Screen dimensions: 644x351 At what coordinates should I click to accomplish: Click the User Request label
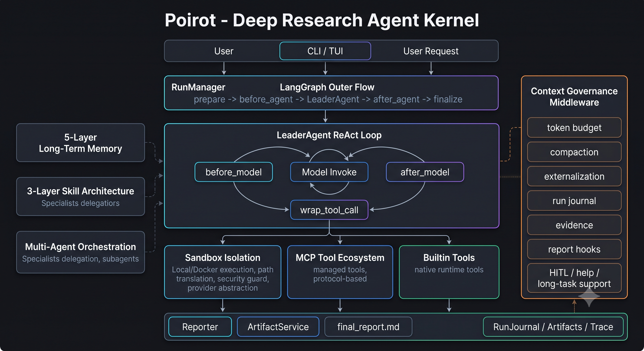coord(431,51)
